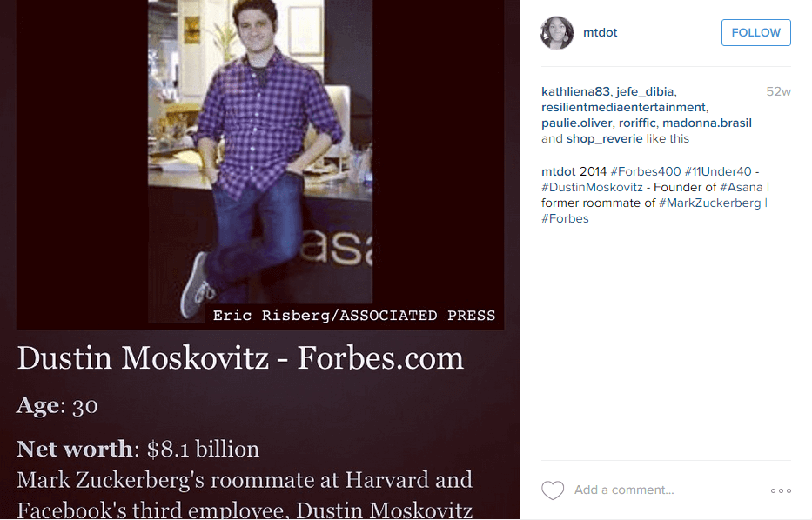Open roriffic's profile link

[x=636, y=123]
